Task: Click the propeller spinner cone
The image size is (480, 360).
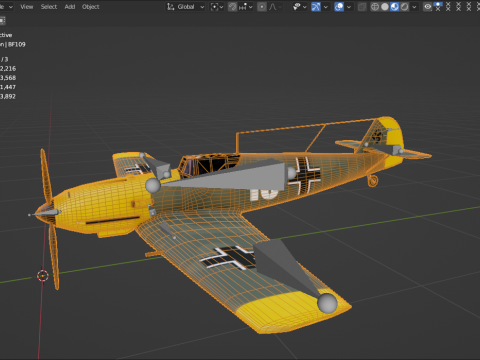Action: tap(47, 213)
